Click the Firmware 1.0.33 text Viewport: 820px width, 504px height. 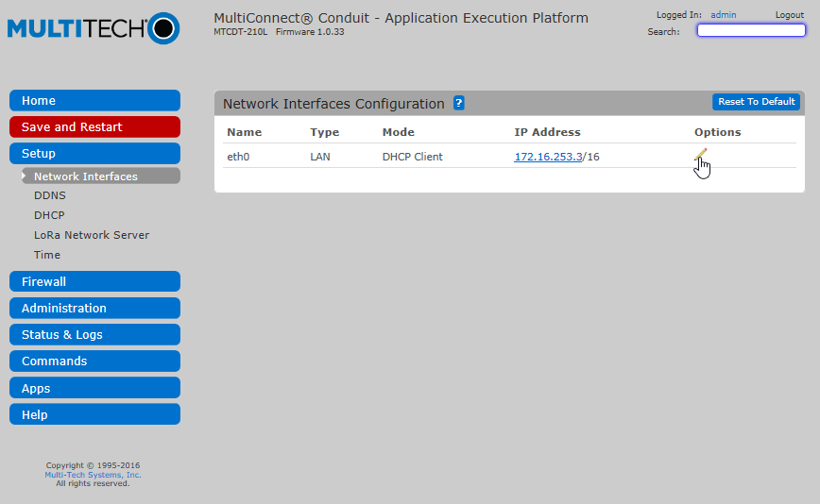coord(310,32)
